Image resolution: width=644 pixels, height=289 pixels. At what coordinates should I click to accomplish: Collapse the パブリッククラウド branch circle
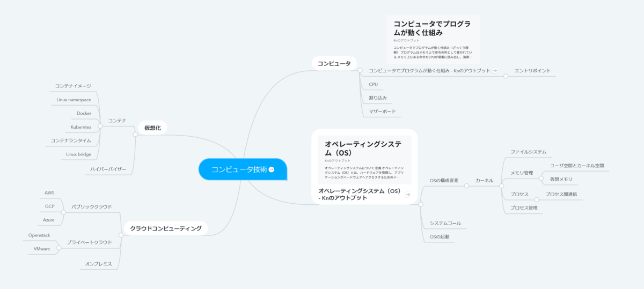[x=63, y=213]
